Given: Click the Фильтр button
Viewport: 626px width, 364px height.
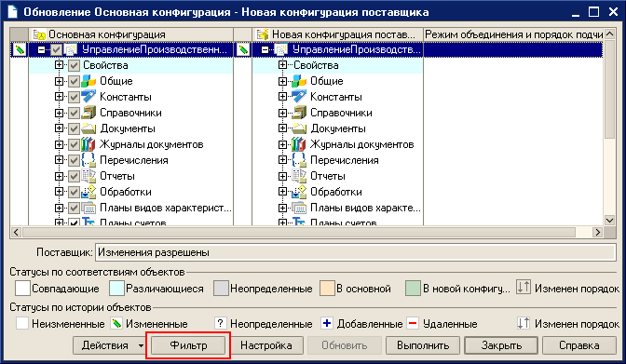Looking at the screenshot, I should [188, 345].
